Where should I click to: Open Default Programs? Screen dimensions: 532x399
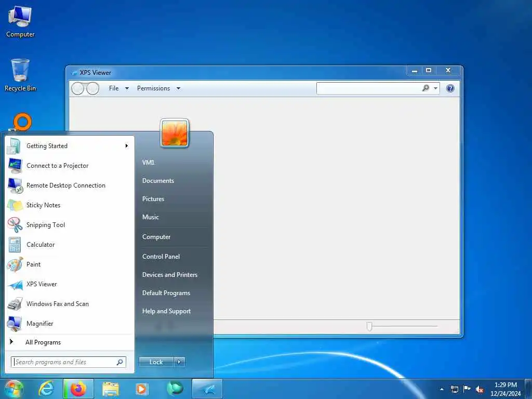tap(166, 293)
